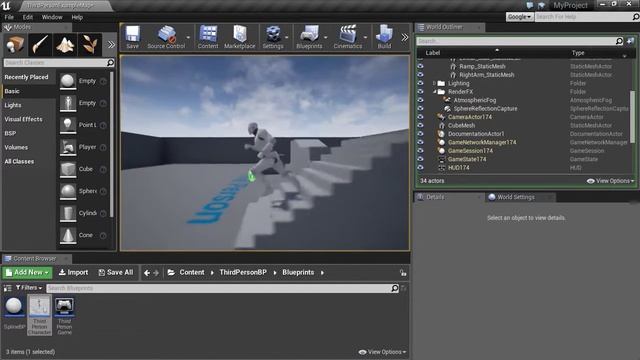640x360 pixels.
Task: Expand the Lighting folder
Action: click(x=434, y=83)
